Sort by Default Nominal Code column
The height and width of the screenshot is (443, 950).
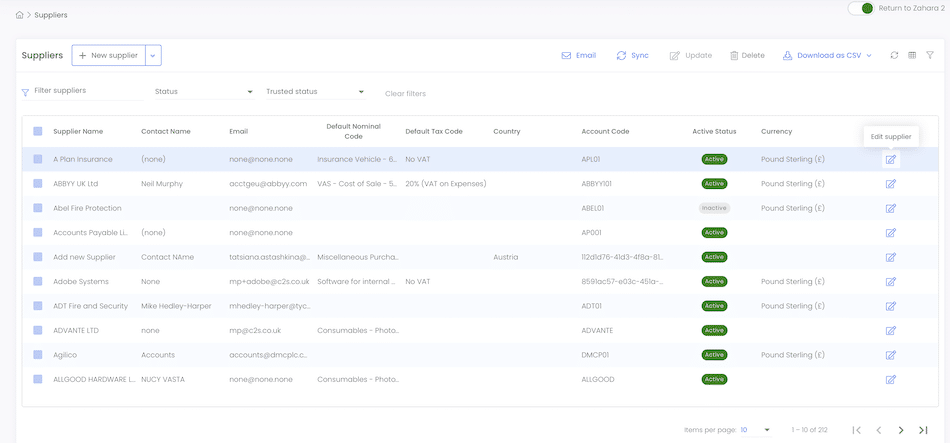(x=353, y=132)
